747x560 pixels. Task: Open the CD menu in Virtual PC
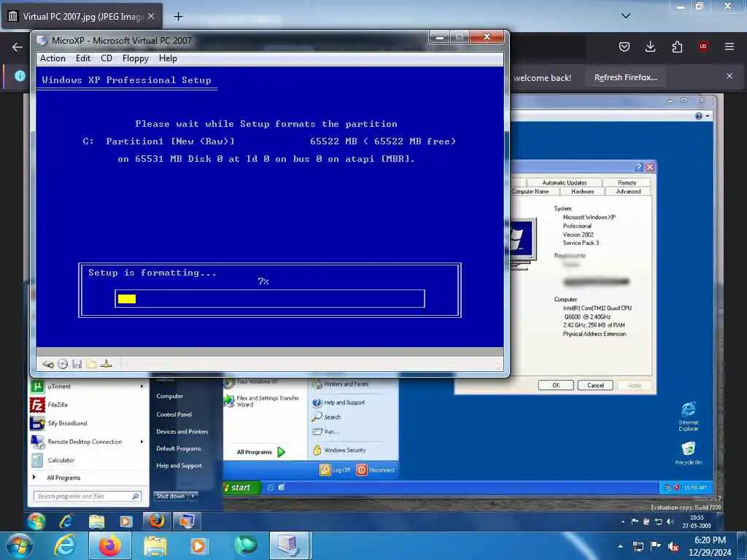[x=107, y=58]
